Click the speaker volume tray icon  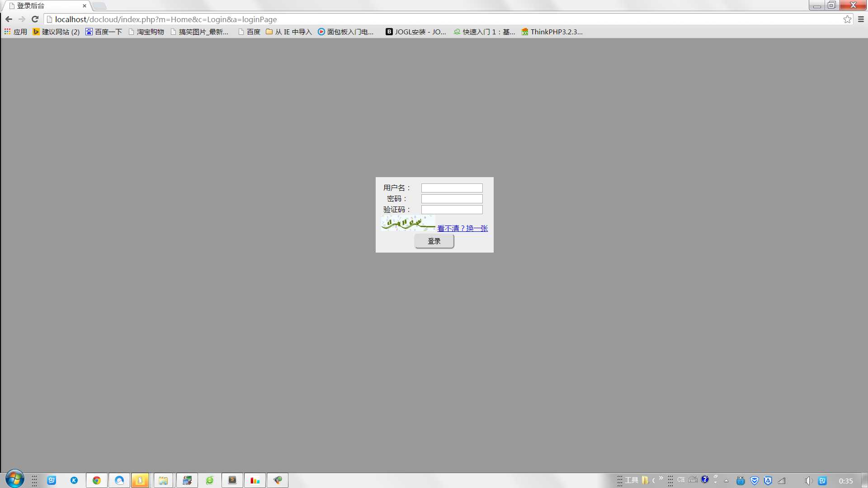point(808,481)
